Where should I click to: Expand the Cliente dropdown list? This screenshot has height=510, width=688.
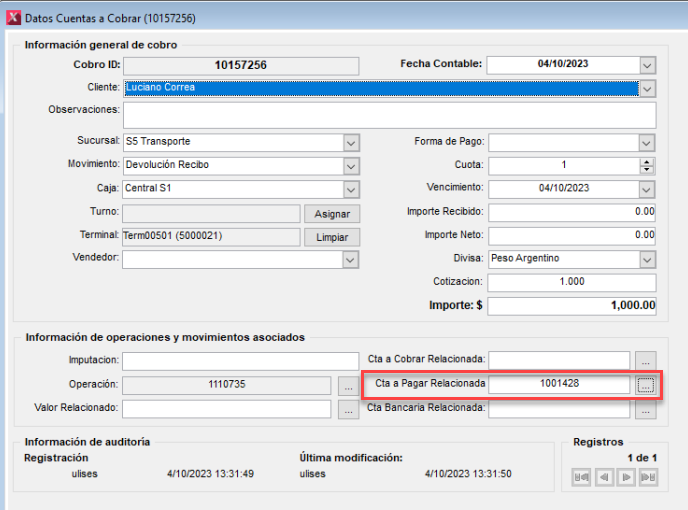(647, 88)
